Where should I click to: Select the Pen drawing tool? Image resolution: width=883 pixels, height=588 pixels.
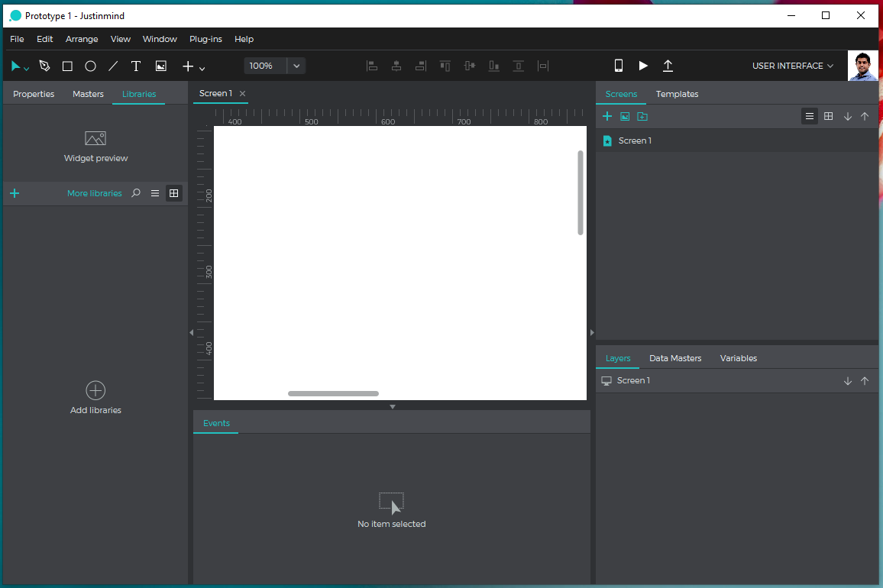(44, 66)
